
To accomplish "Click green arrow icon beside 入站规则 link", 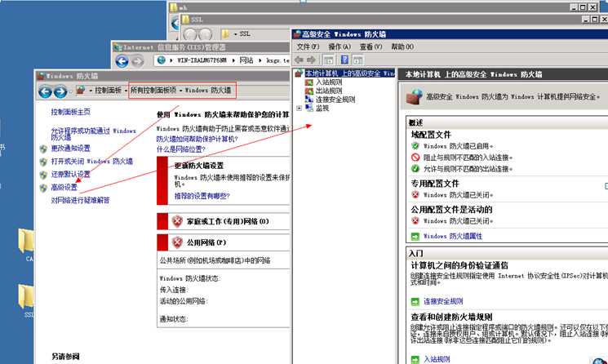I will click(415, 359).
